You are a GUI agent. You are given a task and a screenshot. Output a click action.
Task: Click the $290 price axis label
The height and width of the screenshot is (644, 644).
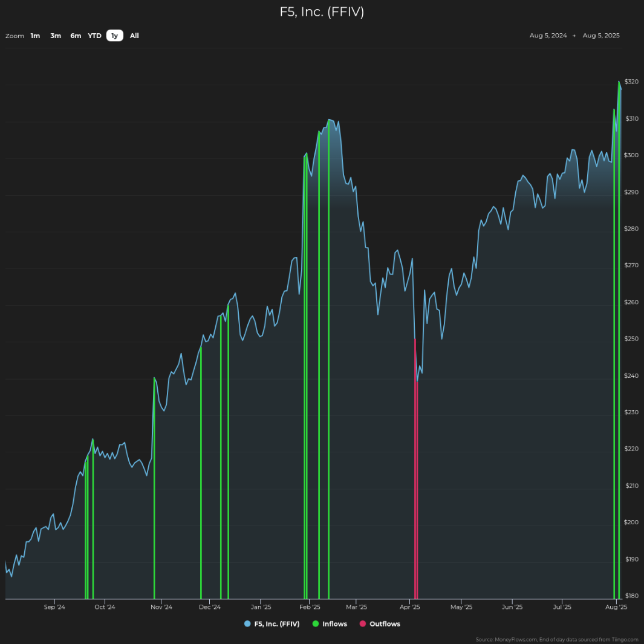point(632,192)
